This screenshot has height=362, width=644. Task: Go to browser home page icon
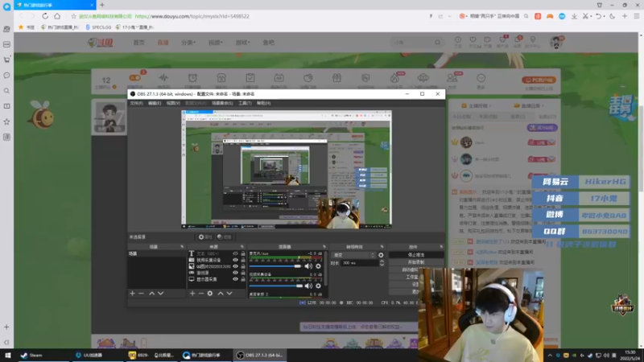tap(57, 16)
